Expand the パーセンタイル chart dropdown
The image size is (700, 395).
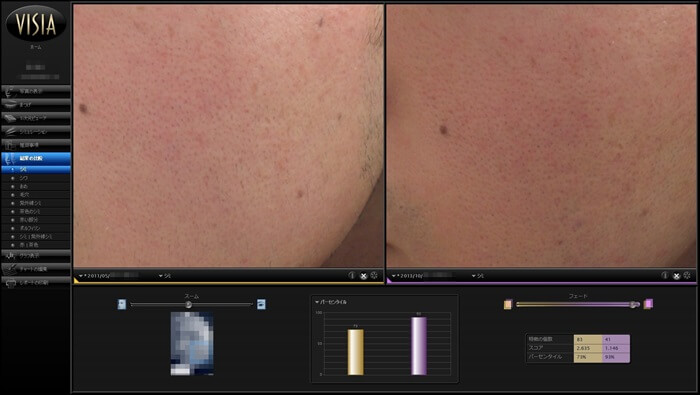coord(331,302)
